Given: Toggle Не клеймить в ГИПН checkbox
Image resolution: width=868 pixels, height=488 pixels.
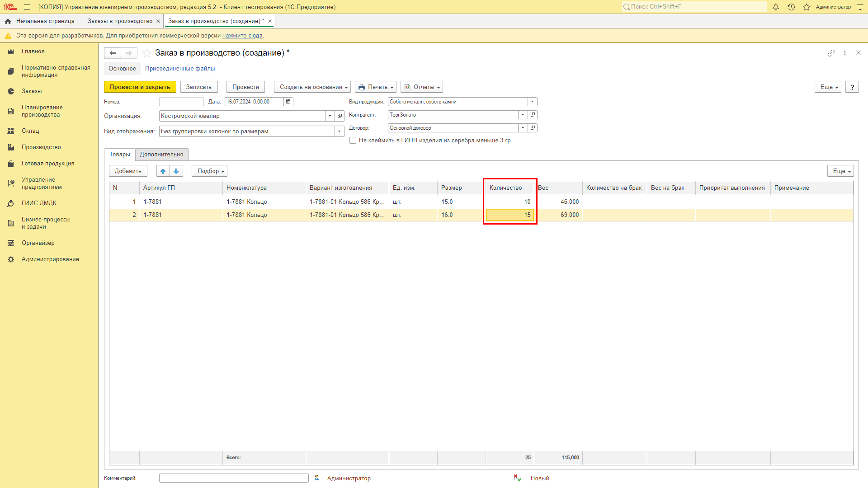Looking at the screenshot, I should 353,141.
